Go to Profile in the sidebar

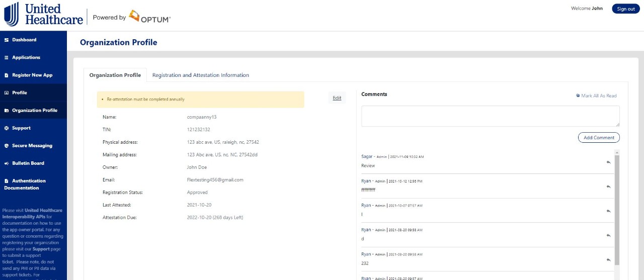pyautogui.click(x=20, y=93)
